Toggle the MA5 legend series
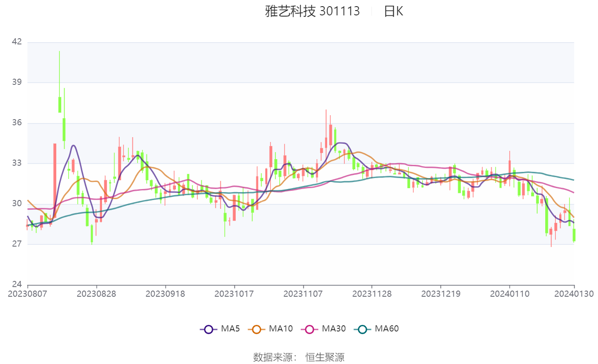Viewport: 598px width, 364px height. pyautogui.click(x=220, y=329)
